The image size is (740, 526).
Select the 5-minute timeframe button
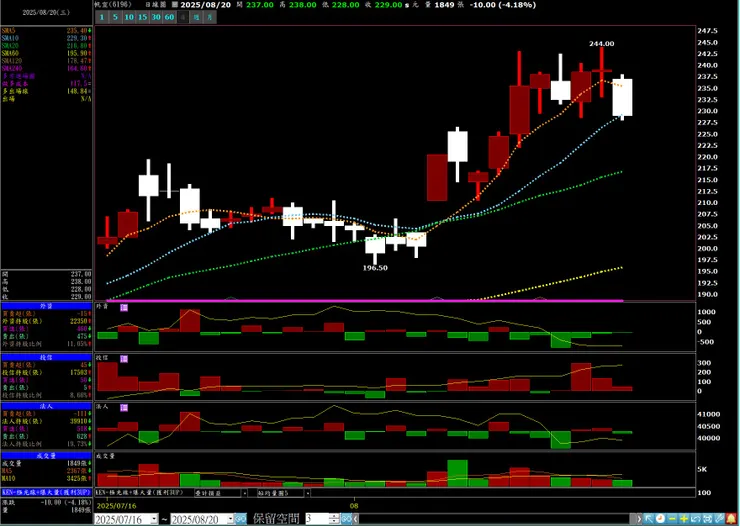(x=115, y=17)
